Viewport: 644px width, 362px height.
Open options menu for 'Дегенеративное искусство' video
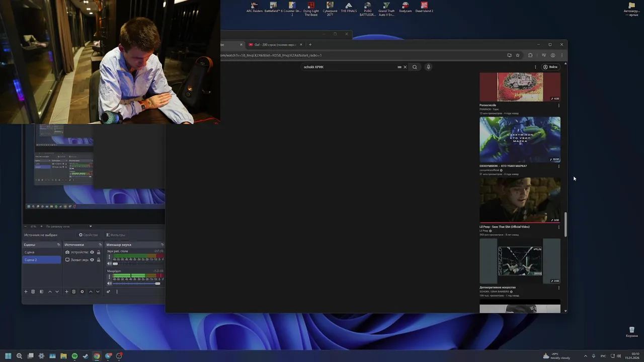coord(558,288)
